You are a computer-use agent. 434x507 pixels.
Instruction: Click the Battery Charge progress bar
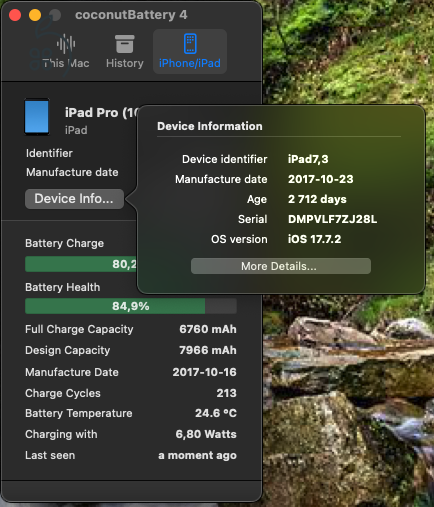81,264
